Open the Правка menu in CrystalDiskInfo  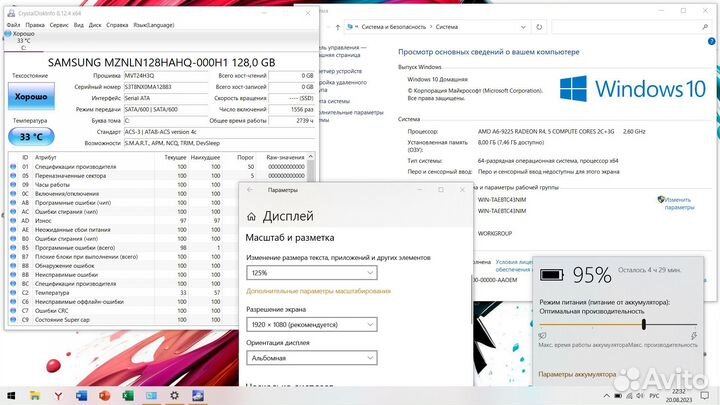click(35, 25)
